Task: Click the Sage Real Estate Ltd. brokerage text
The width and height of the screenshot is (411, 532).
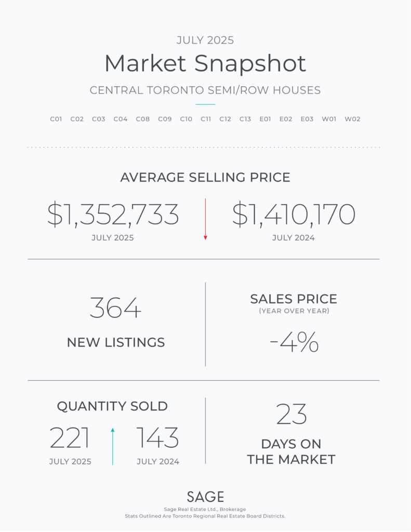Action: click(x=205, y=509)
